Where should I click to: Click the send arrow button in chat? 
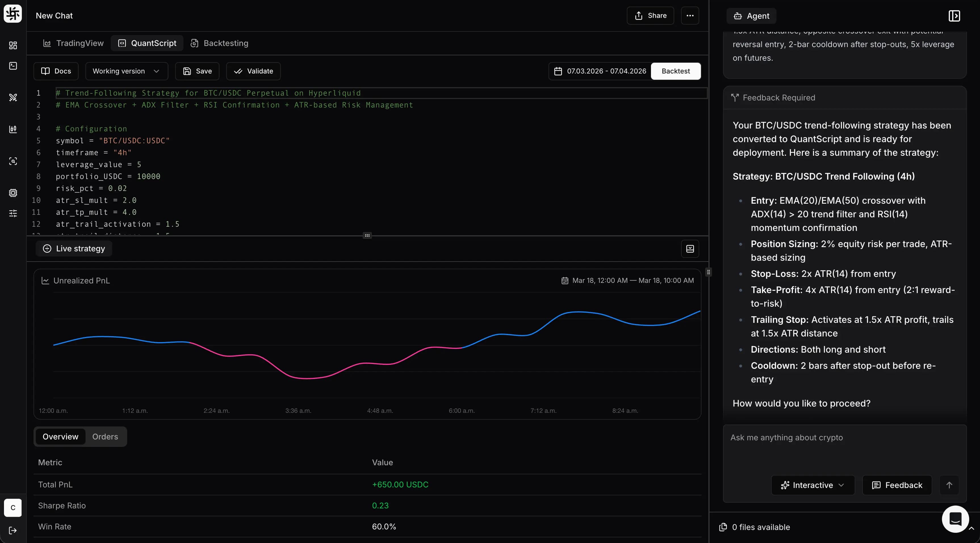(949, 485)
